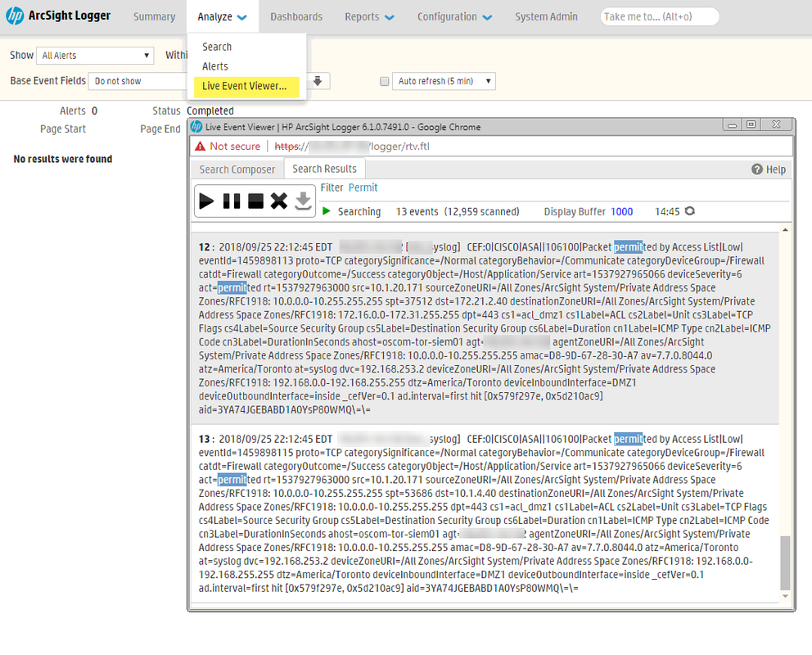Click the Help link text
The height and width of the screenshot is (655, 812).
776,169
